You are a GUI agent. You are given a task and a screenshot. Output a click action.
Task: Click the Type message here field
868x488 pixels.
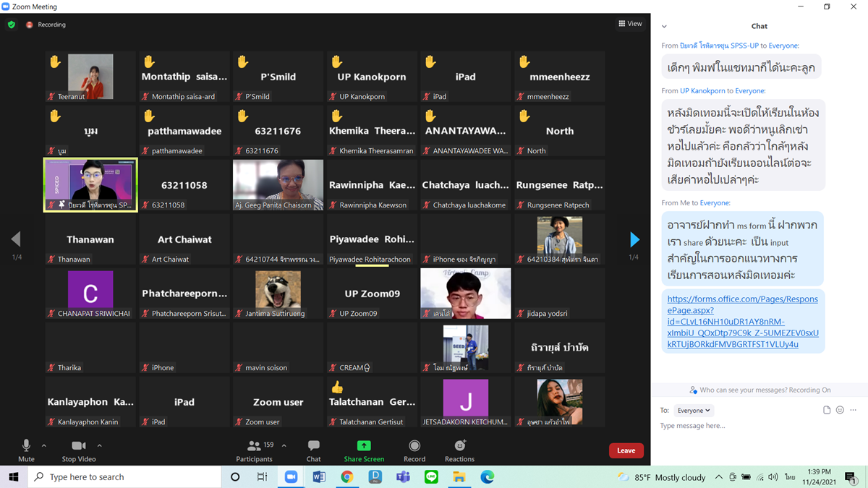click(752, 427)
